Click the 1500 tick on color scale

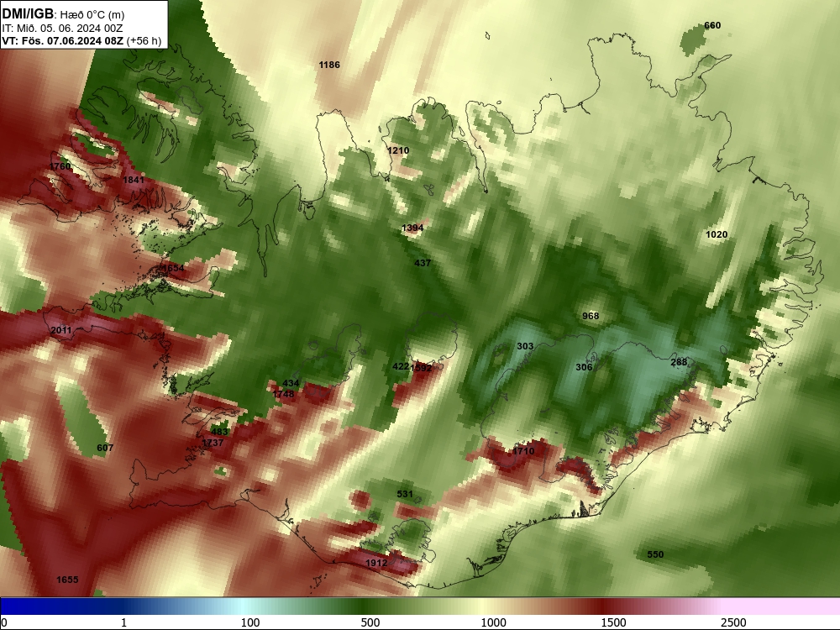pyautogui.click(x=613, y=622)
